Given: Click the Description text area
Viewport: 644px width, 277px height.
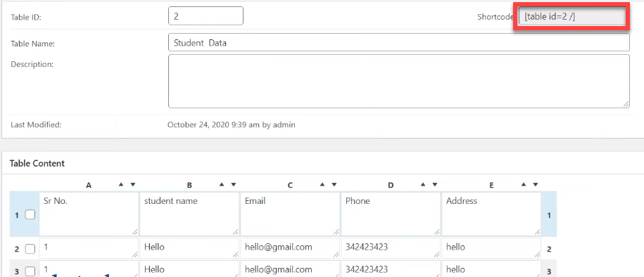Looking at the screenshot, I should point(399,82).
